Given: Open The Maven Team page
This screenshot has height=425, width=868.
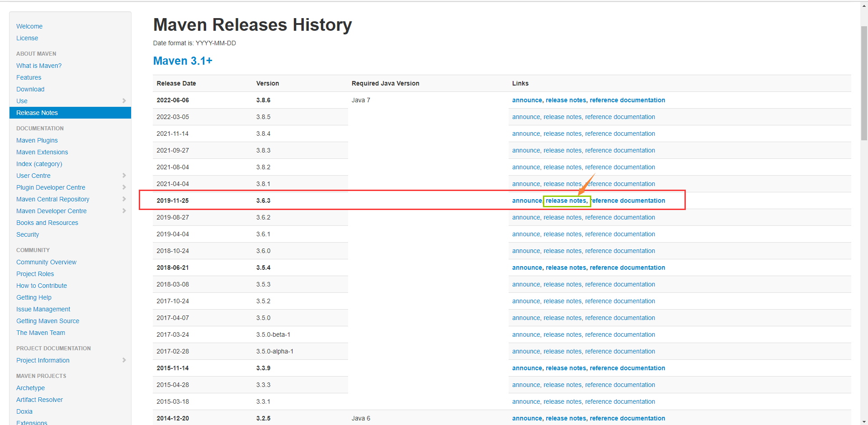Looking at the screenshot, I should 41,333.
